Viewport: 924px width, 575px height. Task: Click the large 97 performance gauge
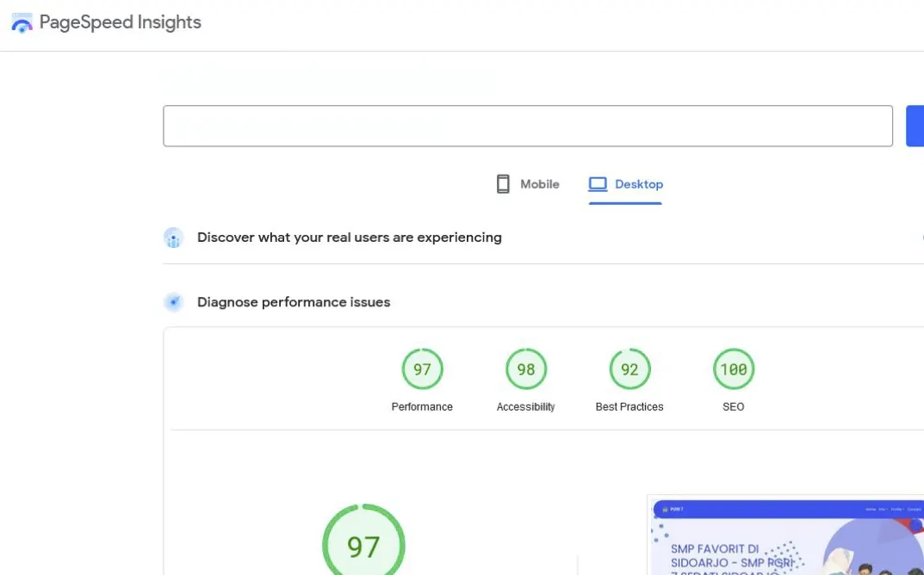click(x=363, y=540)
